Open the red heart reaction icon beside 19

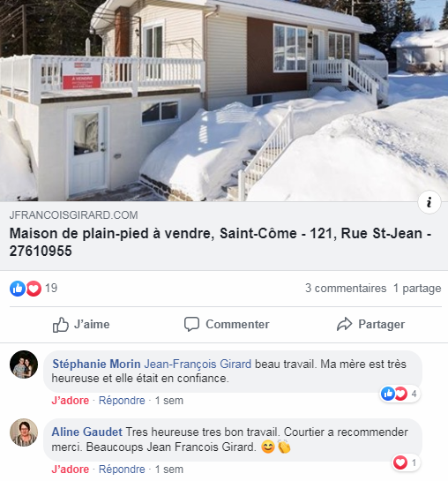pos(34,289)
